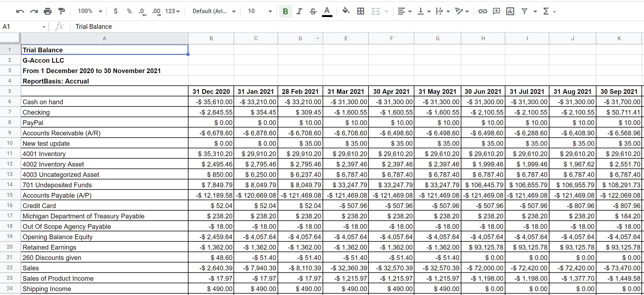This screenshot has width=644, height=295.
Task: Select column A header
Action: pyautogui.click(x=105, y=39)
